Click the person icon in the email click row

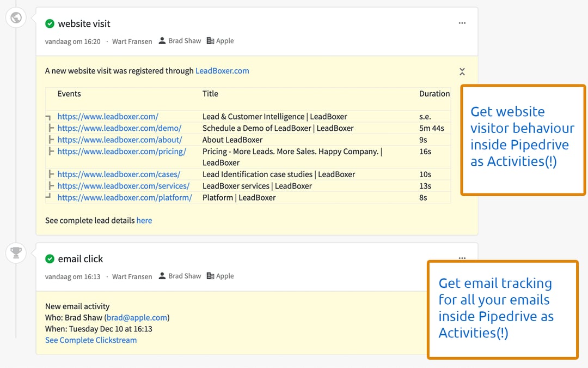pos(162,276)
